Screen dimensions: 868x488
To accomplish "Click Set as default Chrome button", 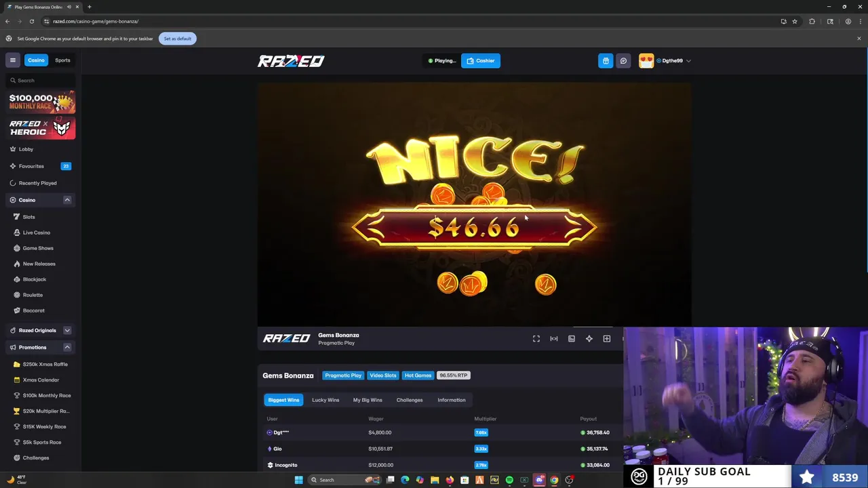I will [178, 39].
